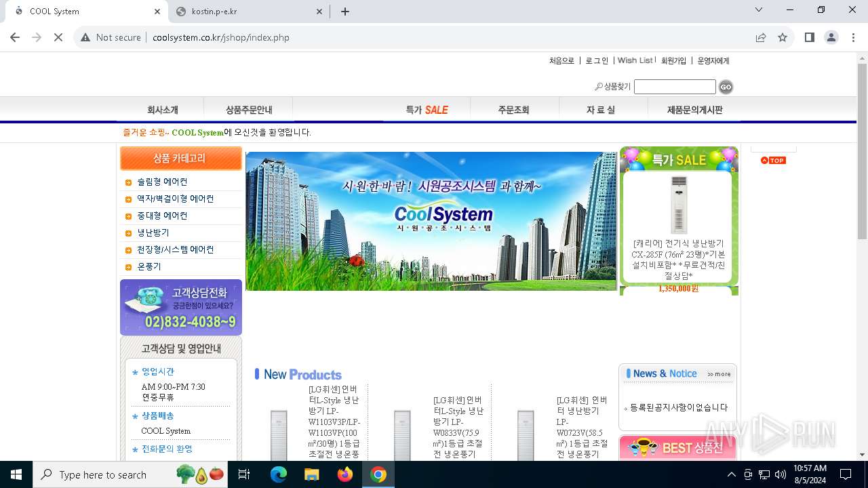868x488 pixels.
Task: Open a new browser tab
Action: click(345, 11)
